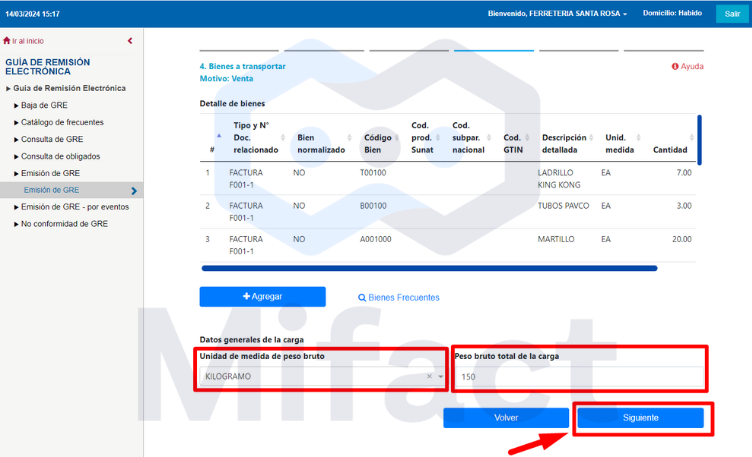Click the home icon beside Ir al inicio
752x457 pixels.
6,41
